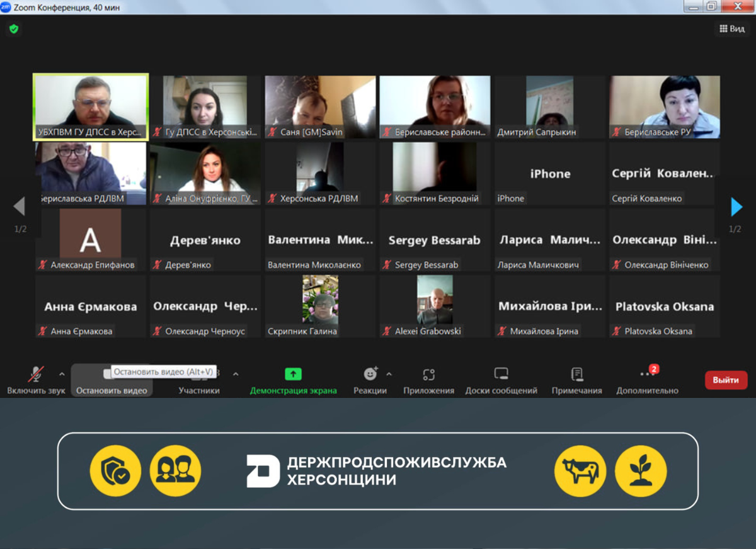This screenshot has height=549, width=756.
Task: Click the green encryption shield icon
Action: (14, 29)
